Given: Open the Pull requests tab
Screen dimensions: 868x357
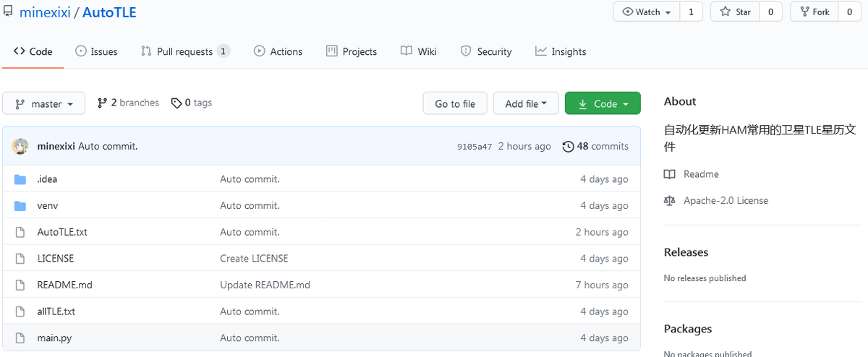Looking at the screenshot, I should pos(185,51).
